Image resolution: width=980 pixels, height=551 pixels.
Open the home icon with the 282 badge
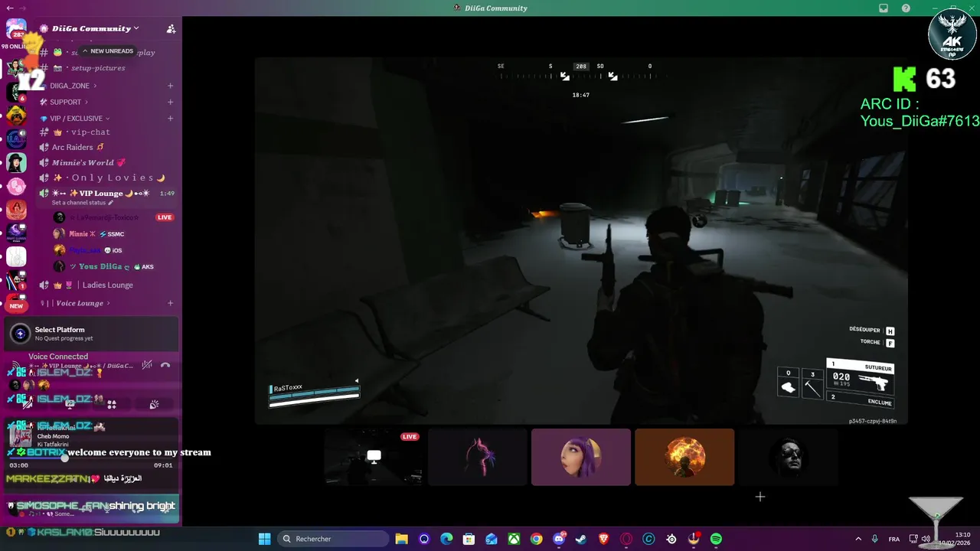(x=16, y=29)
